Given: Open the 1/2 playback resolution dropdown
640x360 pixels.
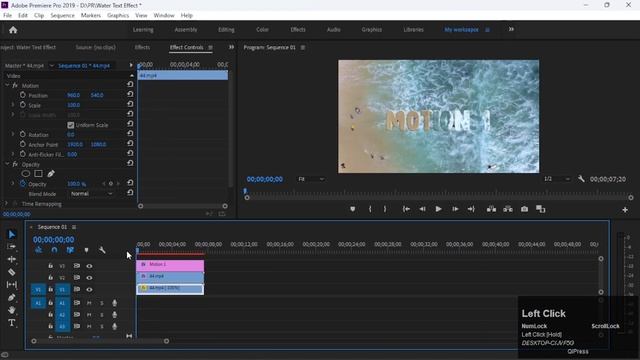Looking at the screenshot, I should point(557,179).
